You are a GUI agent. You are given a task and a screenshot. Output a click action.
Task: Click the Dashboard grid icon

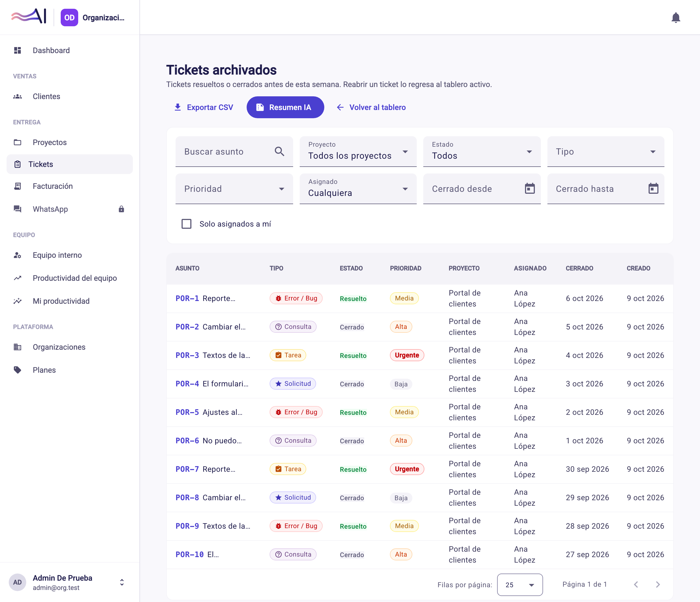[x=17, y=50]
